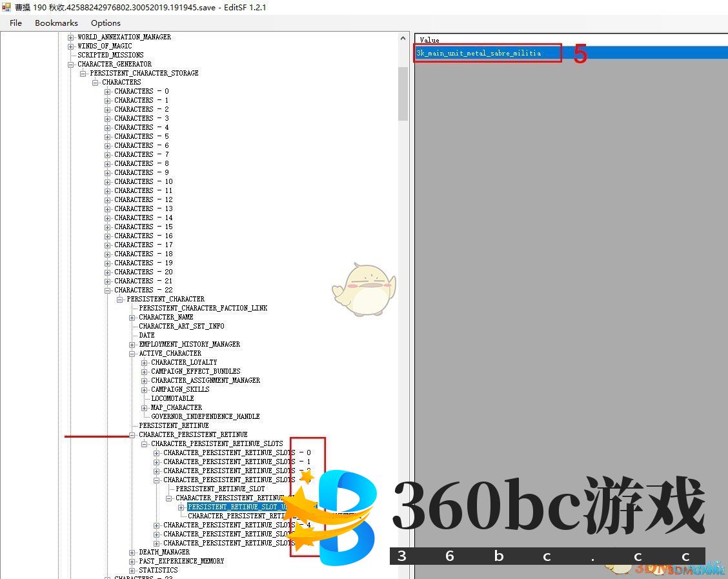Collapse the CHARACTER_PERSISTENT_RETINUE node

pyautogui.click(x=132, y=435)
